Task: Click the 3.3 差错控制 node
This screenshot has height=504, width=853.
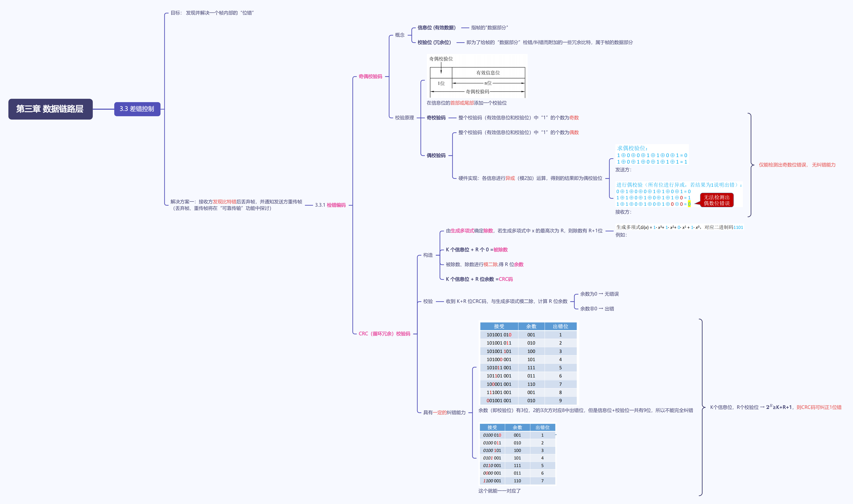Action: (137, 109)
